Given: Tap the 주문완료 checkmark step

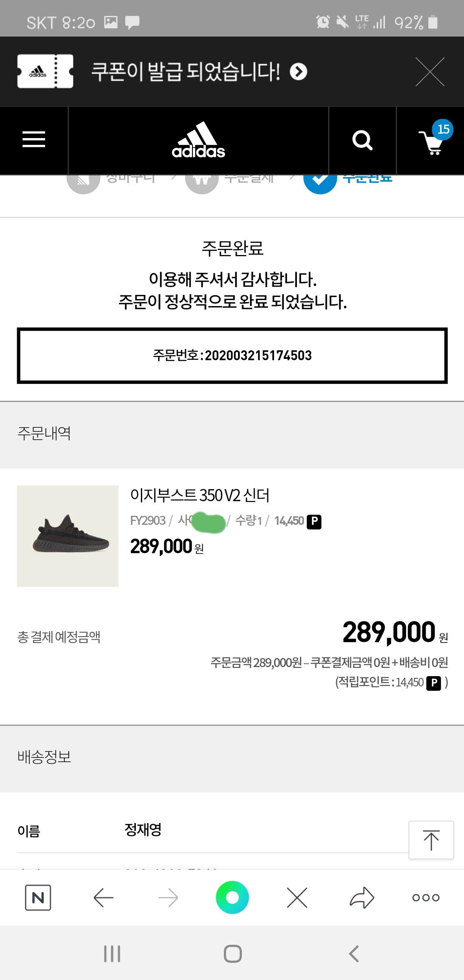Looking at the screenshot, I should click(x=320, y=180).
